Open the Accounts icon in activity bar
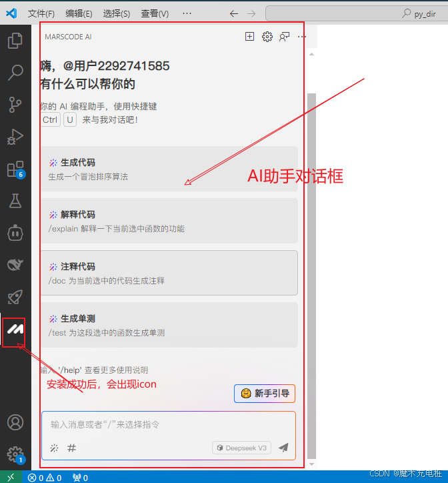Screen dimensions: 448x483 pyautogui.click(x=15, y=422)
